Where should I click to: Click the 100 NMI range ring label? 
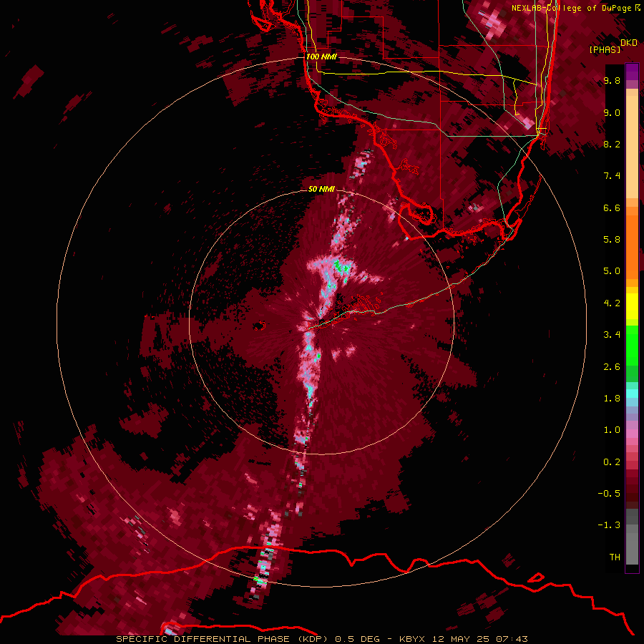[321, 57]
